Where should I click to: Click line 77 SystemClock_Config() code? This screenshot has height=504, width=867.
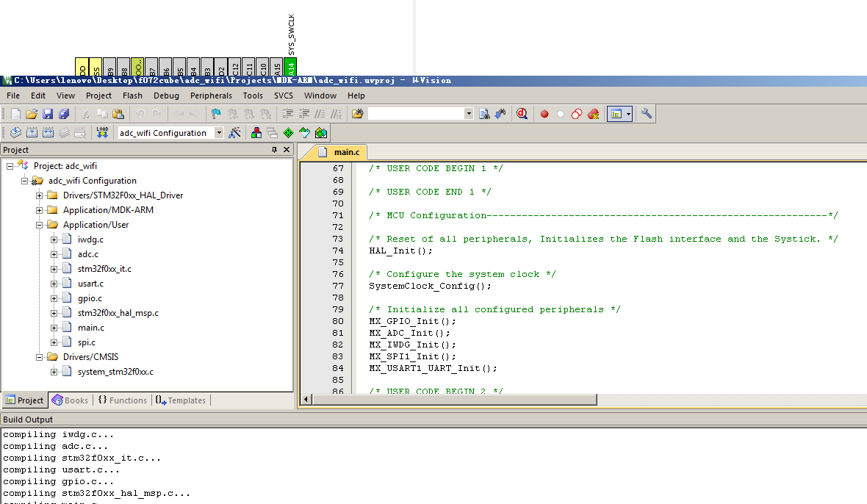430,287
